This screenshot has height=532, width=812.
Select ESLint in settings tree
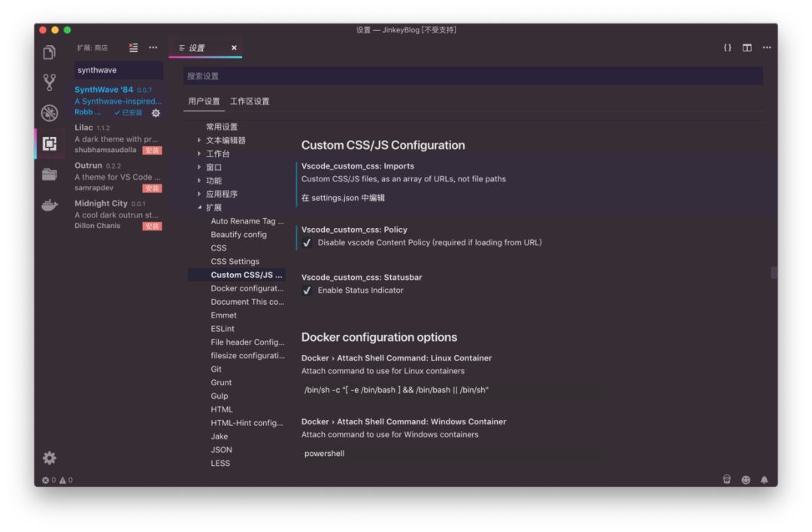point(223,330)
